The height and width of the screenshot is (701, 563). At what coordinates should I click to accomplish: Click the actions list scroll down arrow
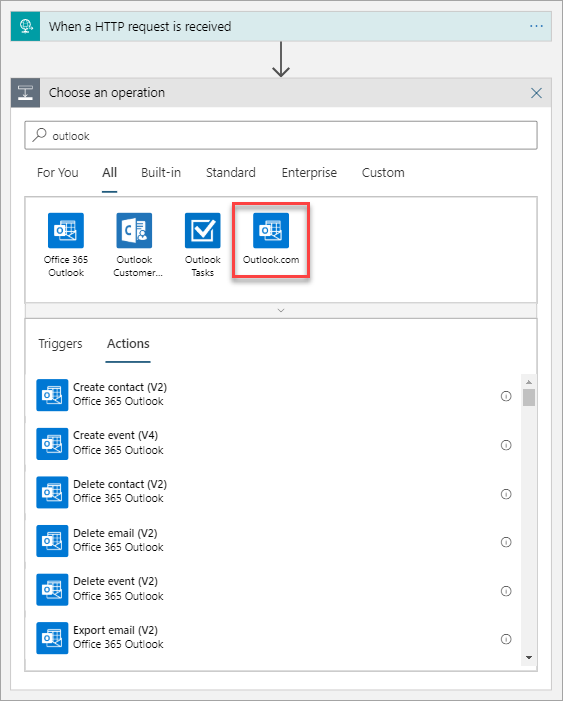[529, 657]
